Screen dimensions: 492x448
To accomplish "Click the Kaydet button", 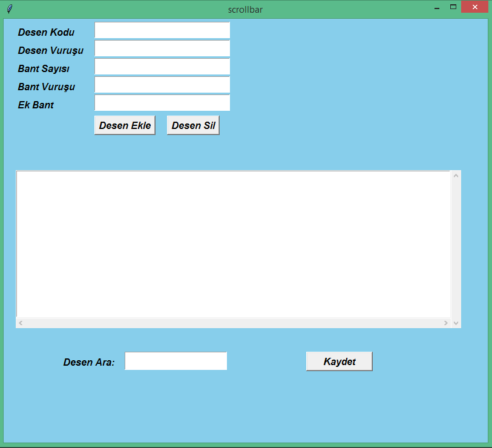I will (339, 361).
